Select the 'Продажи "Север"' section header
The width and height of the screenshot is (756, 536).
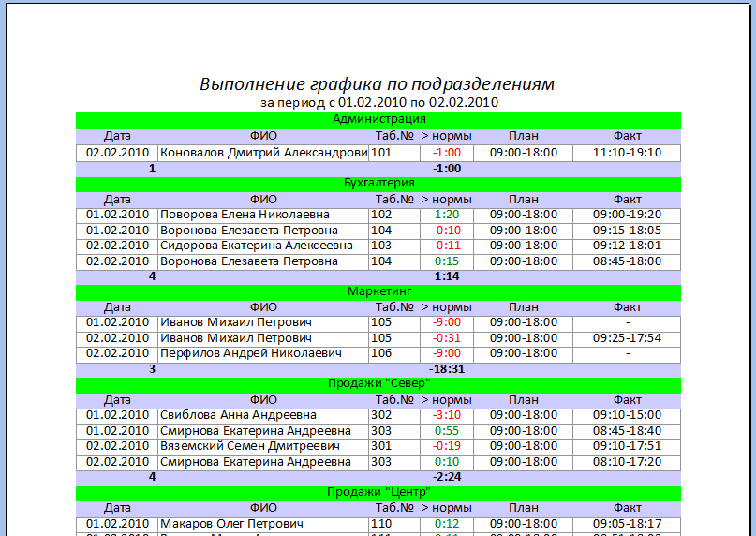(x=378, y=384)
